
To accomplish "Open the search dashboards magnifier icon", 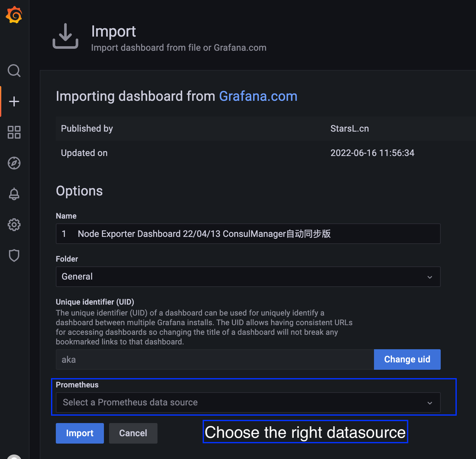I will (14, 71).
